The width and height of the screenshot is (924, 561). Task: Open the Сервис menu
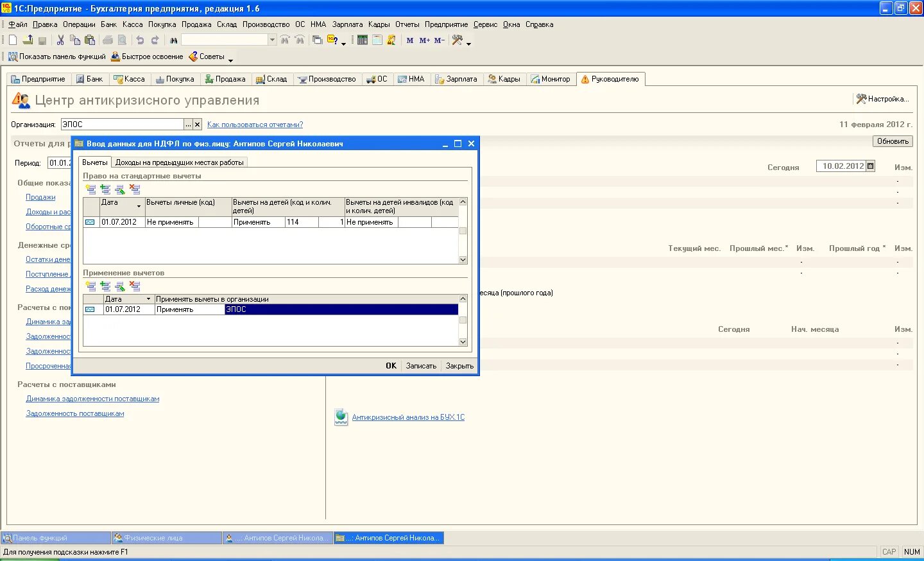(x=485, y=24)
